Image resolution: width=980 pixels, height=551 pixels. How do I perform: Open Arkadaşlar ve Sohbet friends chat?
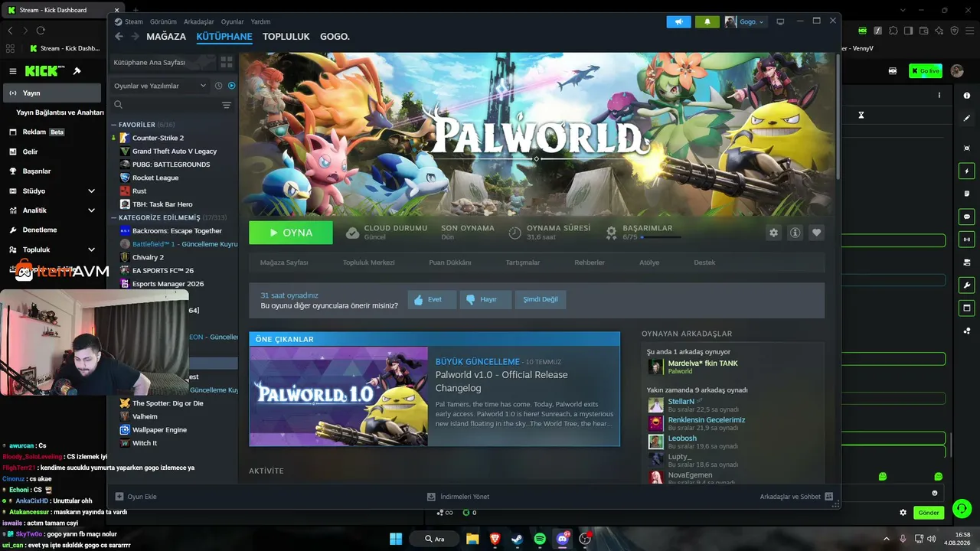(796, 497)
